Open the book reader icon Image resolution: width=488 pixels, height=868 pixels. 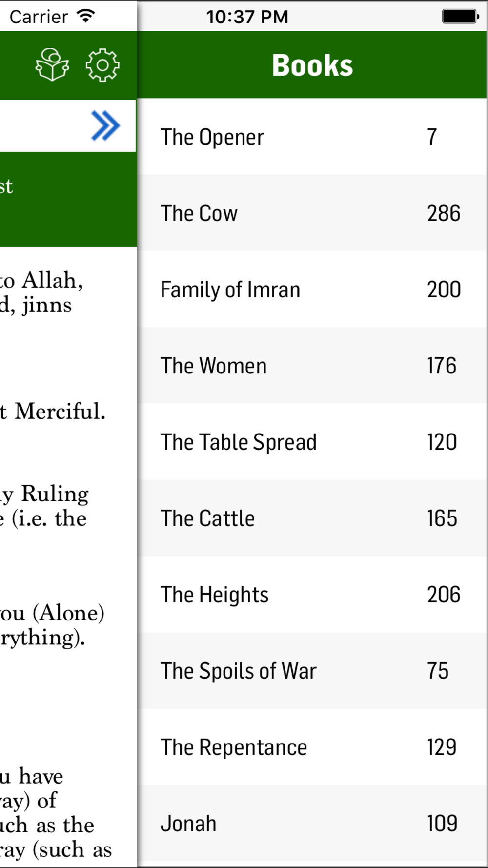coord(52,64)
